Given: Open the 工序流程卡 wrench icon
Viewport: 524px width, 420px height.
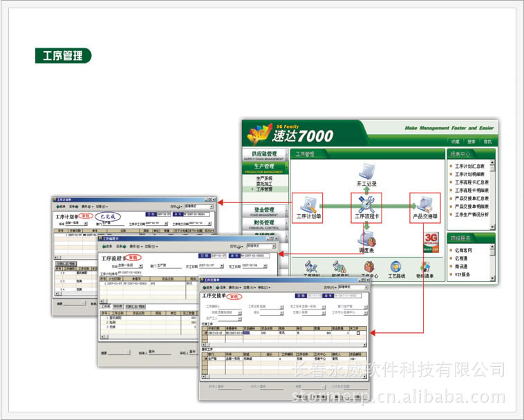Looking at the screenshot, I should (x=366, y=204).
